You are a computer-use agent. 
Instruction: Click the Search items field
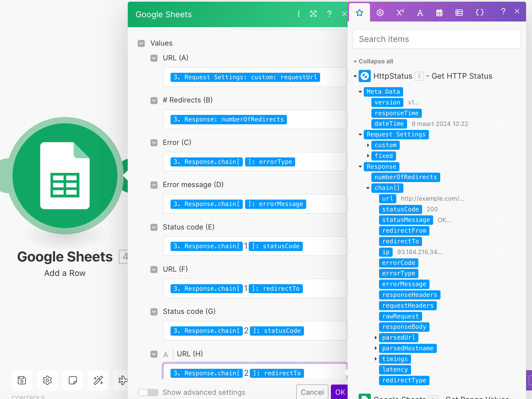(x=437, y=39)
